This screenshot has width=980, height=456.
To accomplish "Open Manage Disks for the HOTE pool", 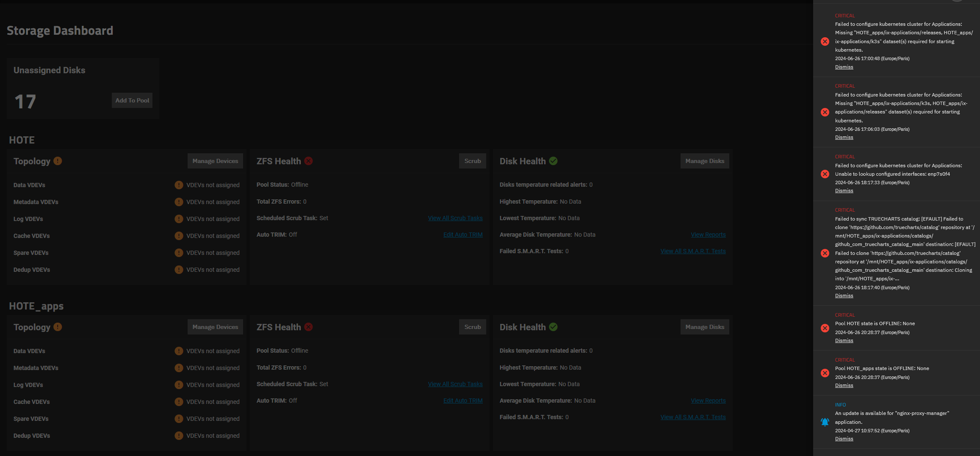I will pos(704,161).
